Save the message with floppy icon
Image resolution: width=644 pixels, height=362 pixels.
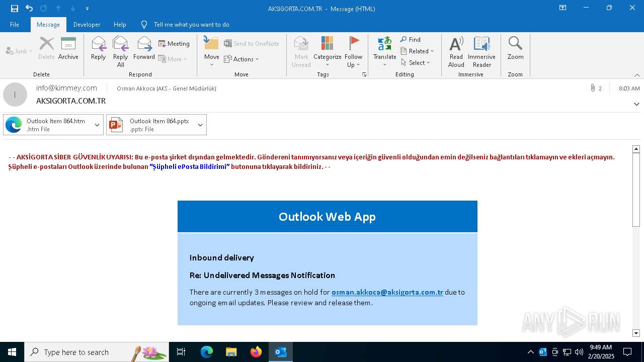pos(14,8)
